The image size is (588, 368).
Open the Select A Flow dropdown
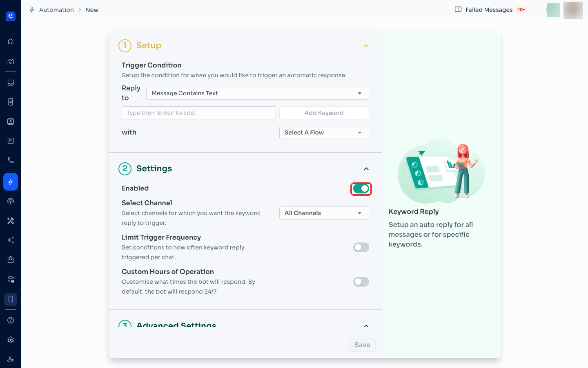324,132
